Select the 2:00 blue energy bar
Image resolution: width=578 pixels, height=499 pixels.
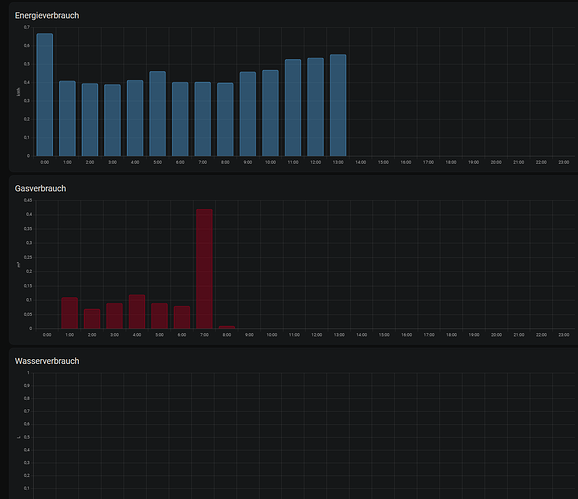click(x=90, y=119)
